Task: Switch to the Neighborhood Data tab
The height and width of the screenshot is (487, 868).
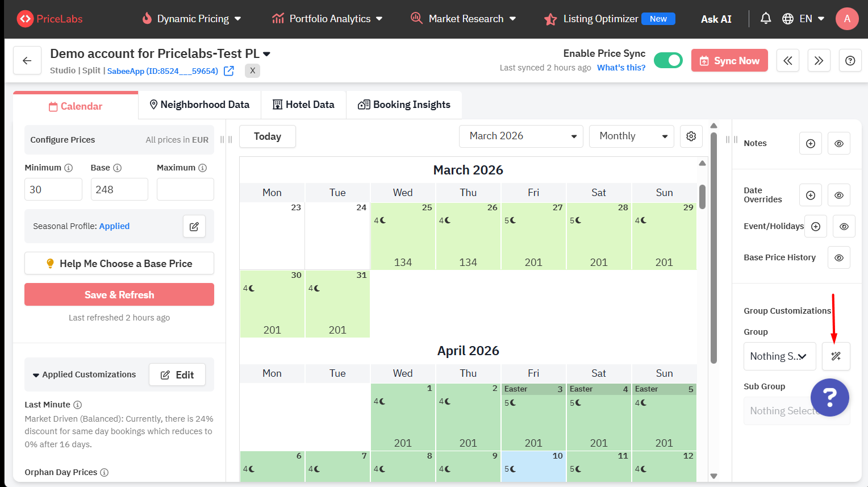Action: tap(199, 105)
